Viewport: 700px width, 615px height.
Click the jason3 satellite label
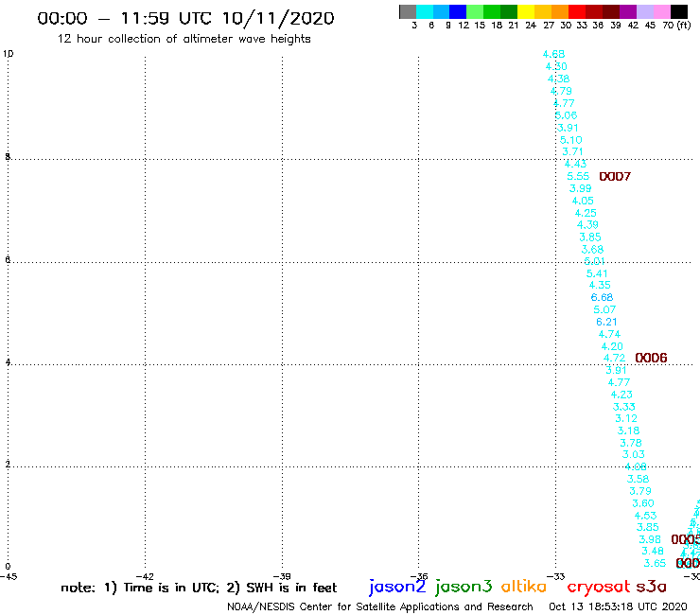pyautogui.click(x=464, y=587)
